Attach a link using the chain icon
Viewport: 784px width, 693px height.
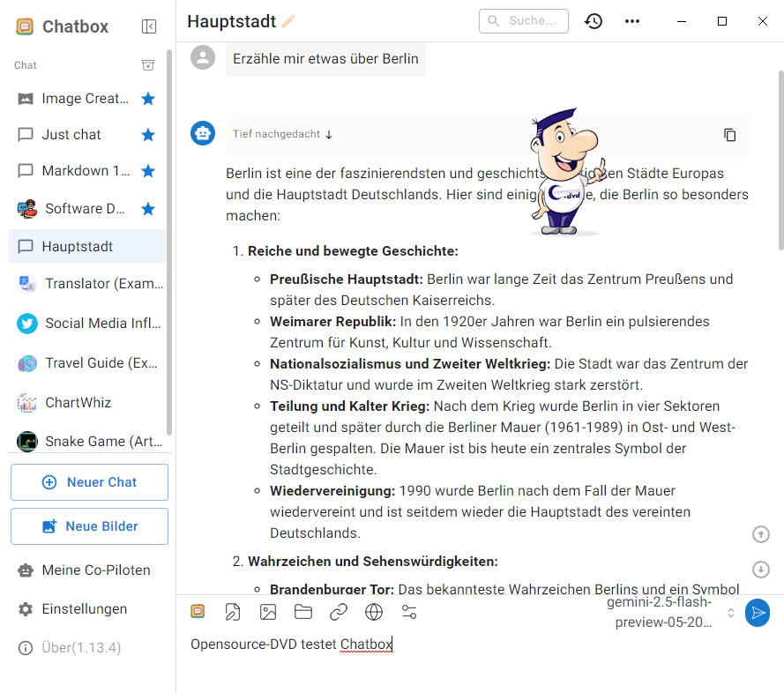coord(339,612)
